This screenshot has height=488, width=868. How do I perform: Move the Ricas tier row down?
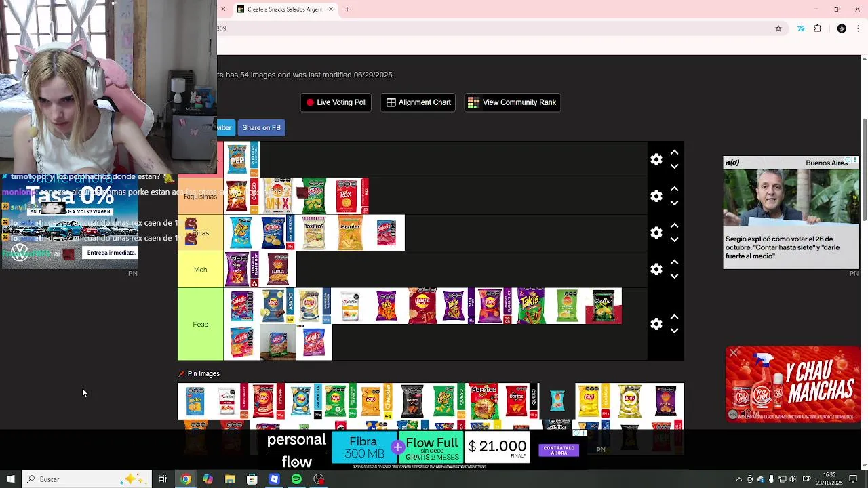[674, 239]
